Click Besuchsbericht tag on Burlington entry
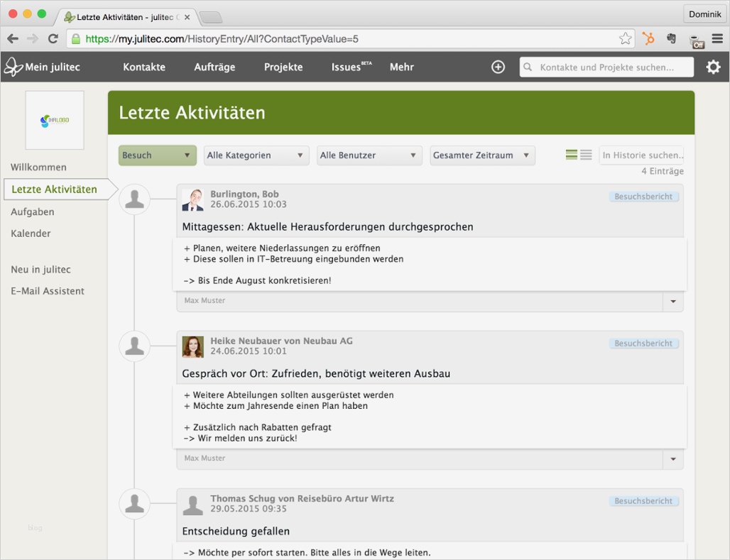 point(643,197)
